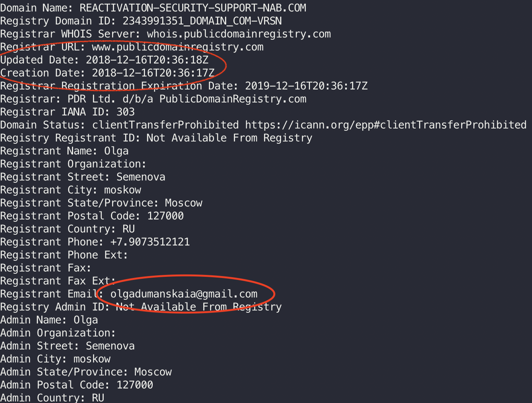Click the Registrant Name Olga
The width and height of the screenshot is (532, 403).
[x=116, y=151]
